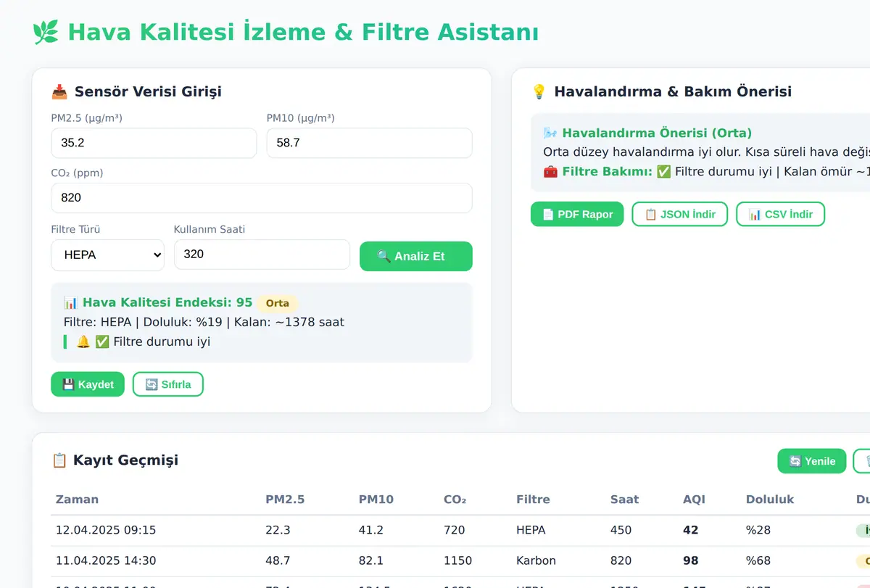
Task: Click the CO₂ column header in history table
Action: pos(455,500)
